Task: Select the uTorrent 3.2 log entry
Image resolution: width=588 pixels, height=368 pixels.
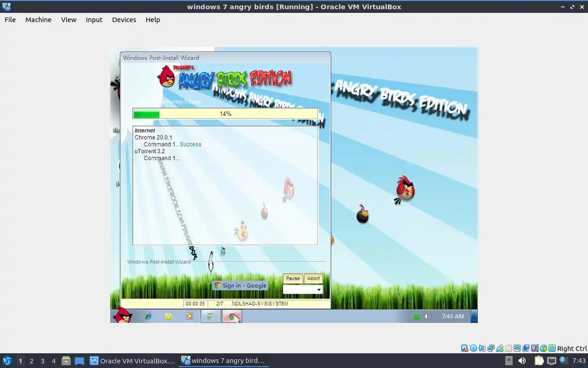Action: click(x=150, y=151)
